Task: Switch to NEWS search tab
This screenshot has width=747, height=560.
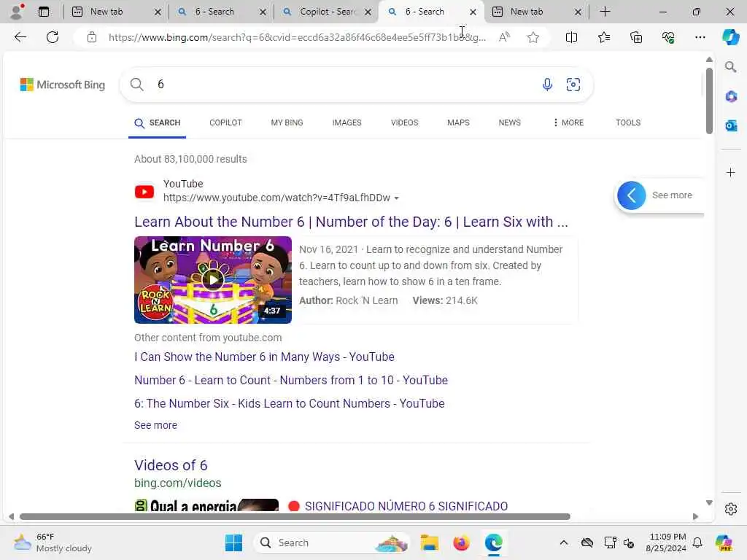Action: (509, 122)
